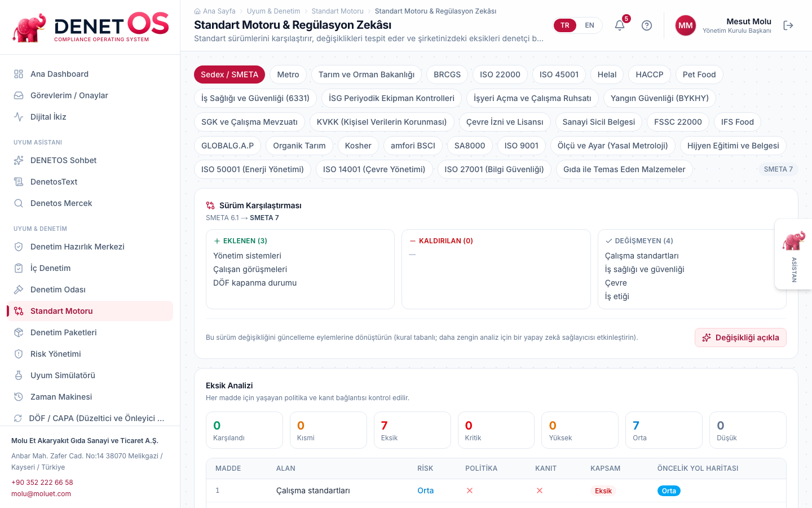Select the Pet Food standard chip
The width and height of the screenshot is (812, 508).
[x=699, y=75]
